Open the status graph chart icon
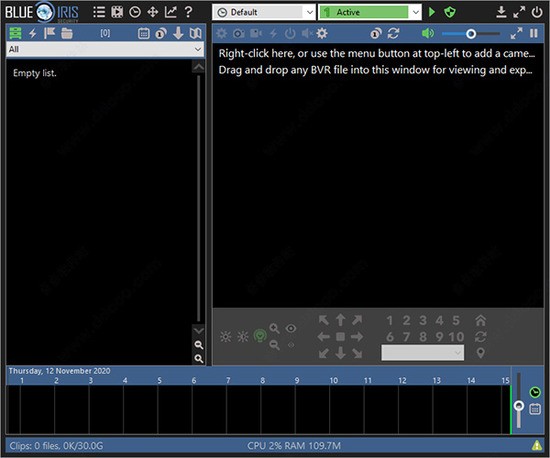550x458 pixels. pos(170,12)
